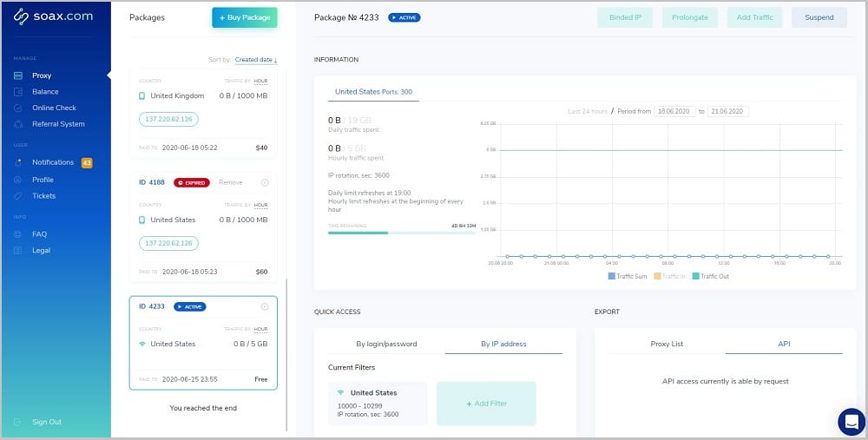
Task: Click the soax.com logo icon
Action: click(23, 17)
